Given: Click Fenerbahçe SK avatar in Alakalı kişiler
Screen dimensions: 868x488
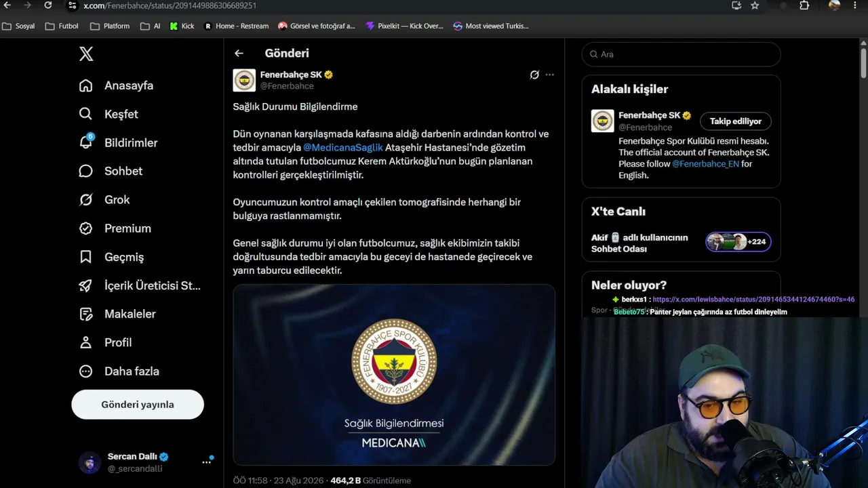Looking at the screenshot, I should [x=603, y=121].
